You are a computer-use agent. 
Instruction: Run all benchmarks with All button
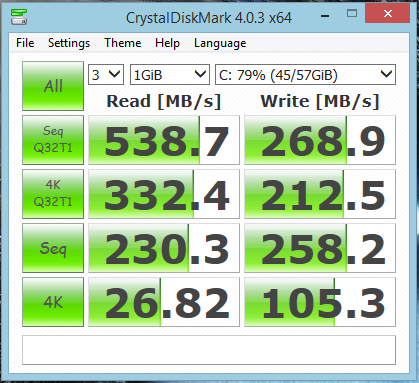click(53, 86)
